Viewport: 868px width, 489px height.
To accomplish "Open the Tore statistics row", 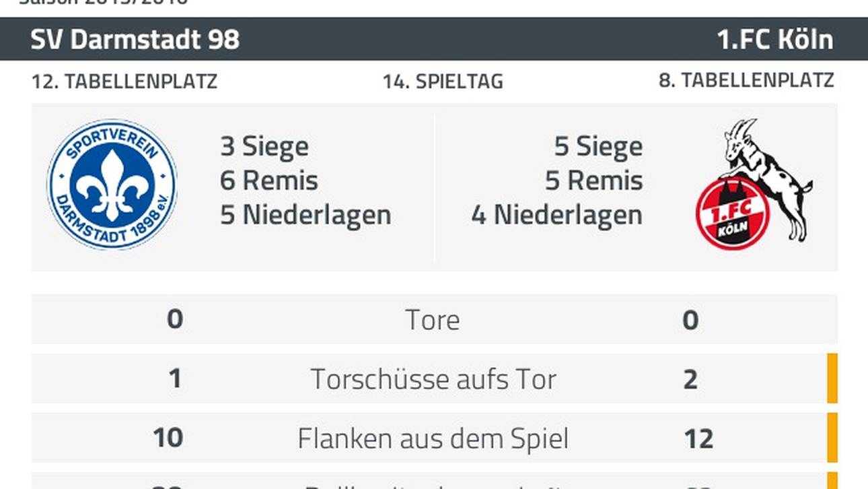I will pyautogui.click(x=434, y=319).
